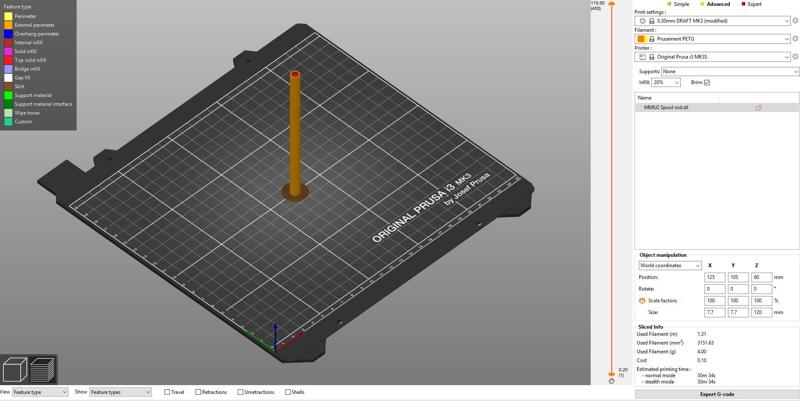800x401 pixels.
Task: Click Support material green legend swatch
Action: [8, 95]
